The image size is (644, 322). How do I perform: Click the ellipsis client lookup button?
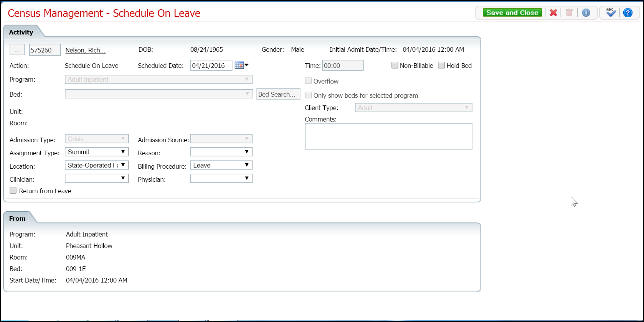pos(17,50)
